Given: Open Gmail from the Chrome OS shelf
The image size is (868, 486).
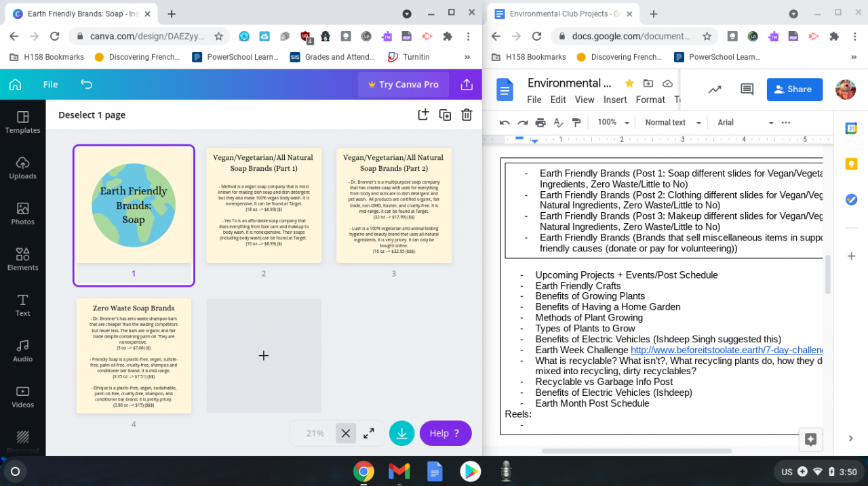Looking at the screenshot, I should (399, 471).
